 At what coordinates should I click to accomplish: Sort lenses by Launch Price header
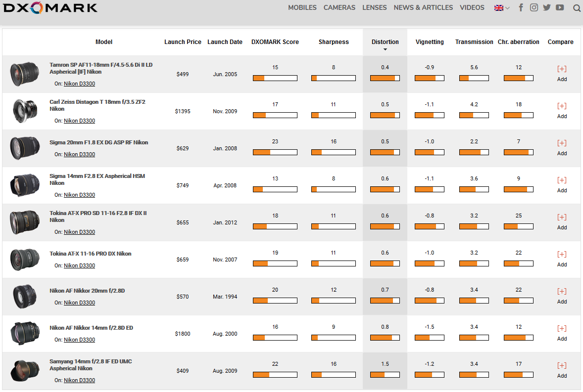183,42
